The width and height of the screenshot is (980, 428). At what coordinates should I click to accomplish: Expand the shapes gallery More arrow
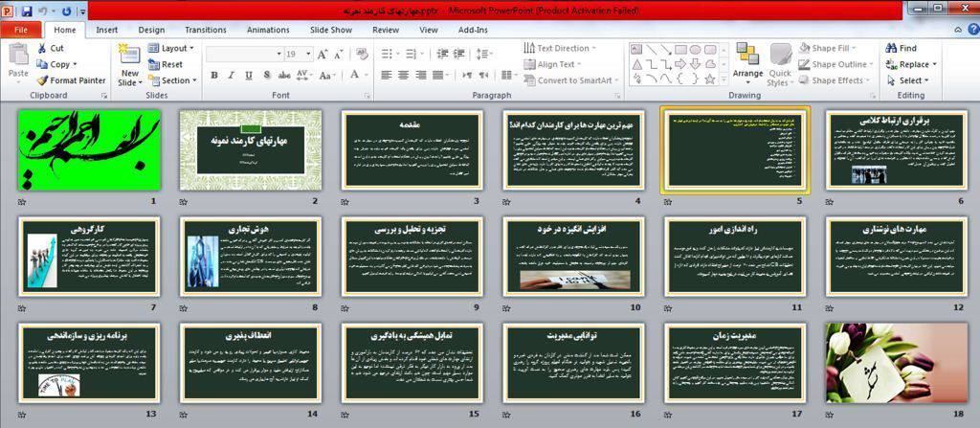[724, 79]
